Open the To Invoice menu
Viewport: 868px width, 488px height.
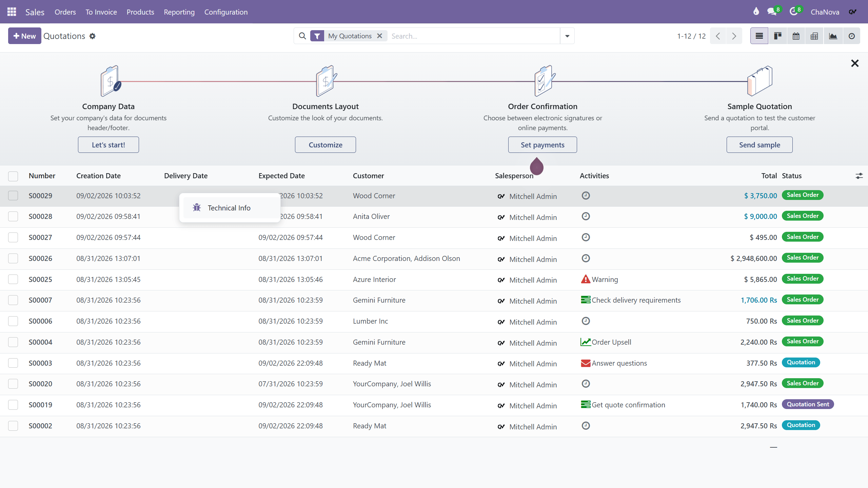pos(101,12)
